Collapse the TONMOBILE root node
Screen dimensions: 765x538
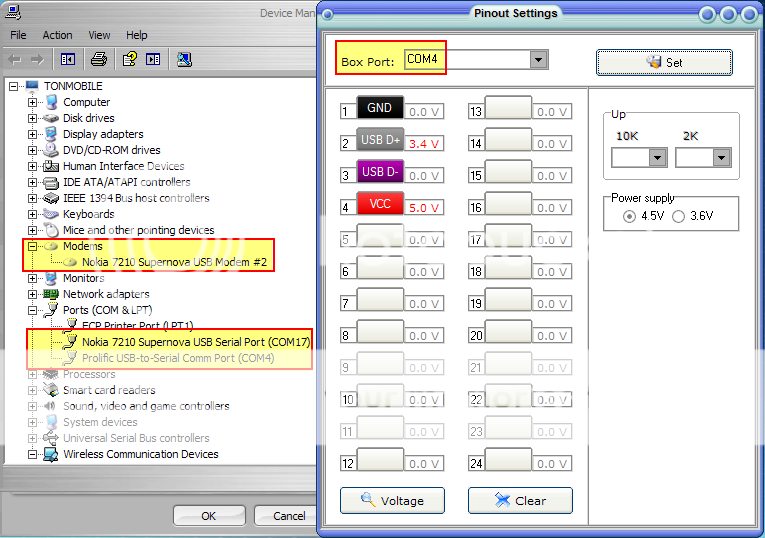click(x=13, y=86)
